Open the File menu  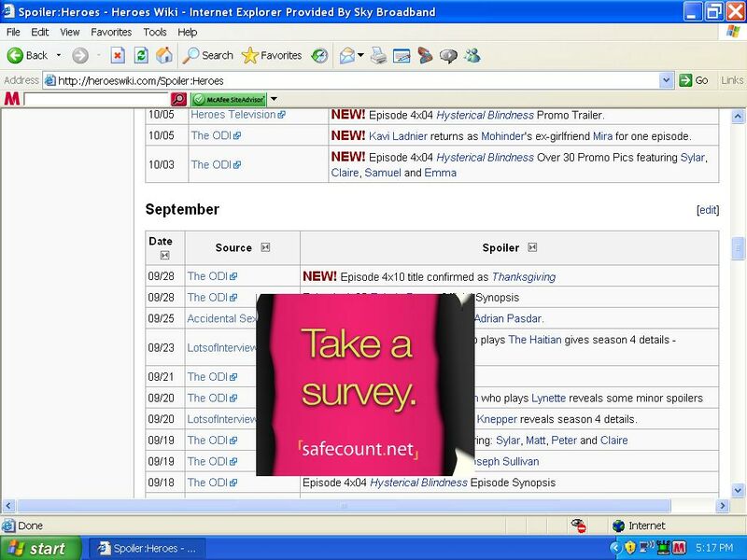tap(13, 32)
